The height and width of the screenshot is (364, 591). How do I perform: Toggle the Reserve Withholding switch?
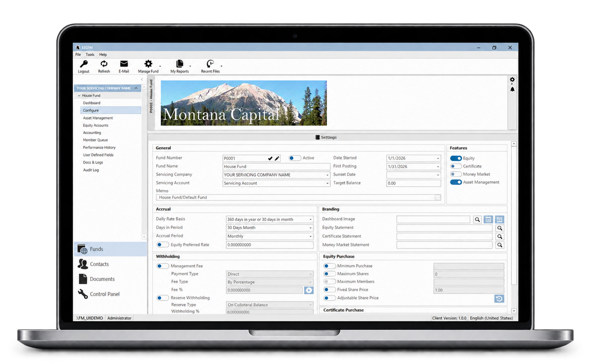tap(162, 298)
